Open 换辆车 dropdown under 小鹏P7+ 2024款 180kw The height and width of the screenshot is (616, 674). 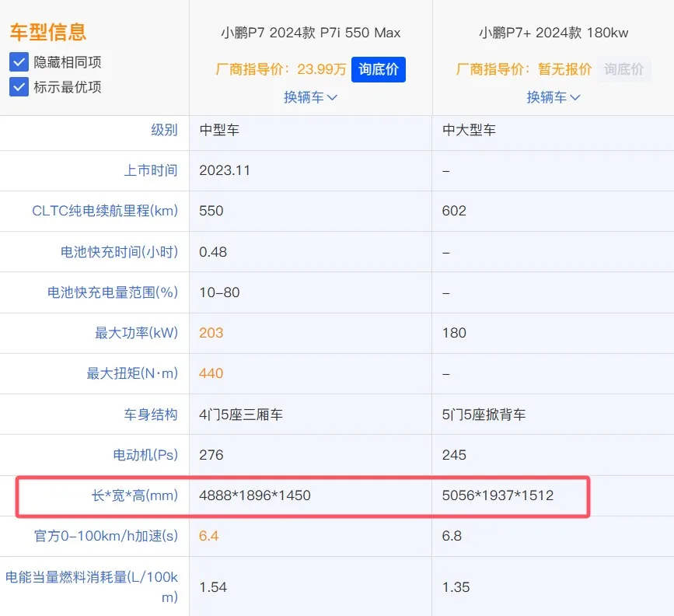tap(554, 98)
